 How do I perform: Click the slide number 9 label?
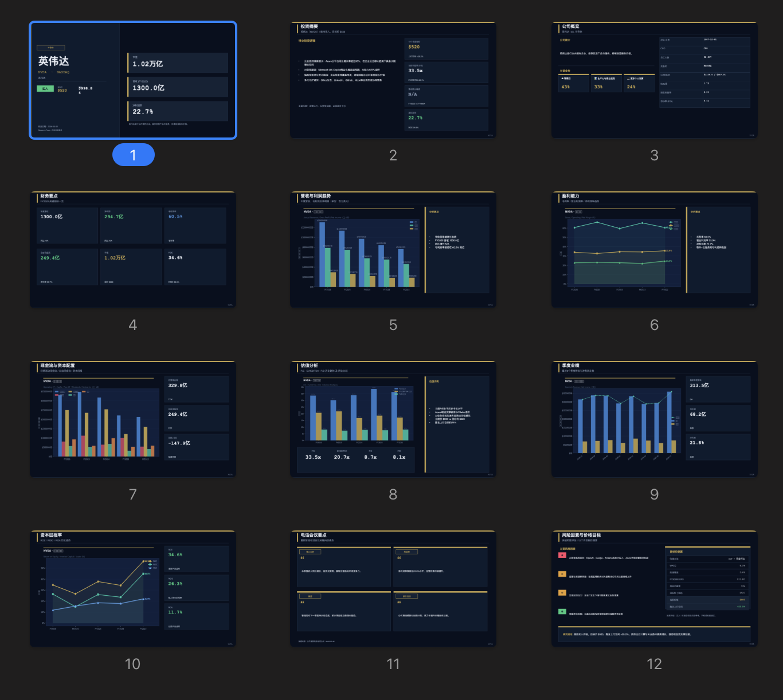click(x=654, y=494)
